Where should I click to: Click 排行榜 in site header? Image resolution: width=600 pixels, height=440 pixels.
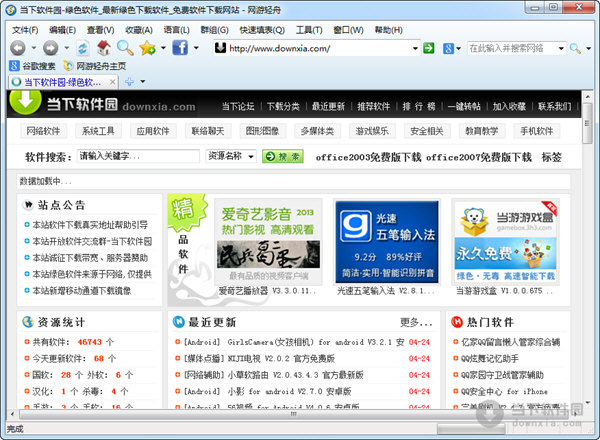click(419, 106)
